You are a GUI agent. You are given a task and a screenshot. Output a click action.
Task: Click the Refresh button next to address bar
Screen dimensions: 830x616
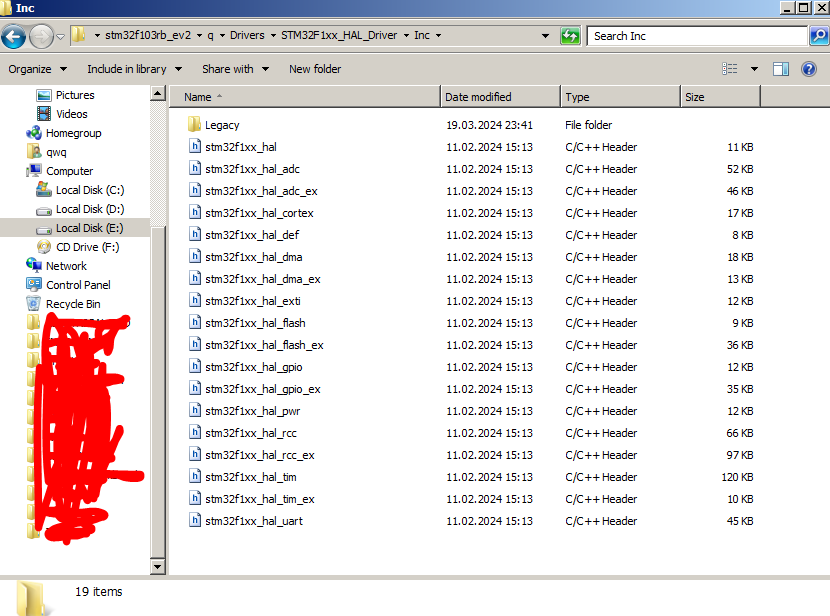click(569, 36)
